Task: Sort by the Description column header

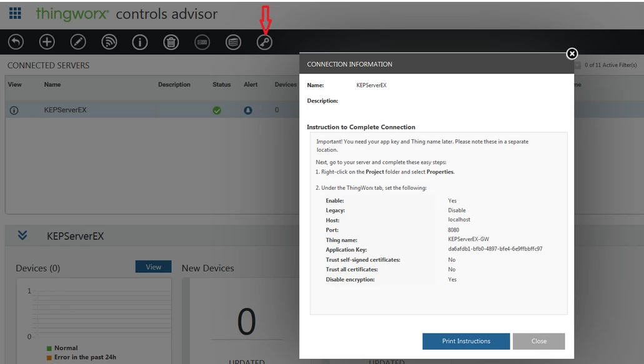Action: point(174,84)
